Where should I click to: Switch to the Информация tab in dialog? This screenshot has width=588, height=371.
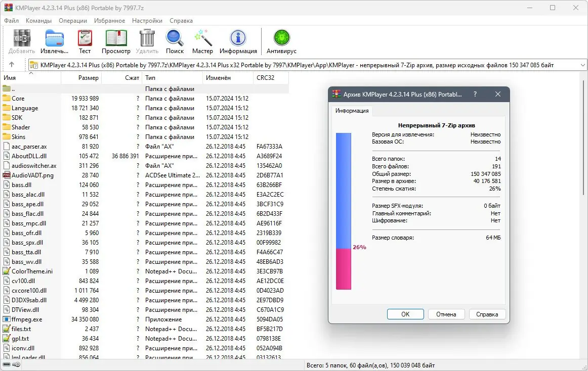352,111
